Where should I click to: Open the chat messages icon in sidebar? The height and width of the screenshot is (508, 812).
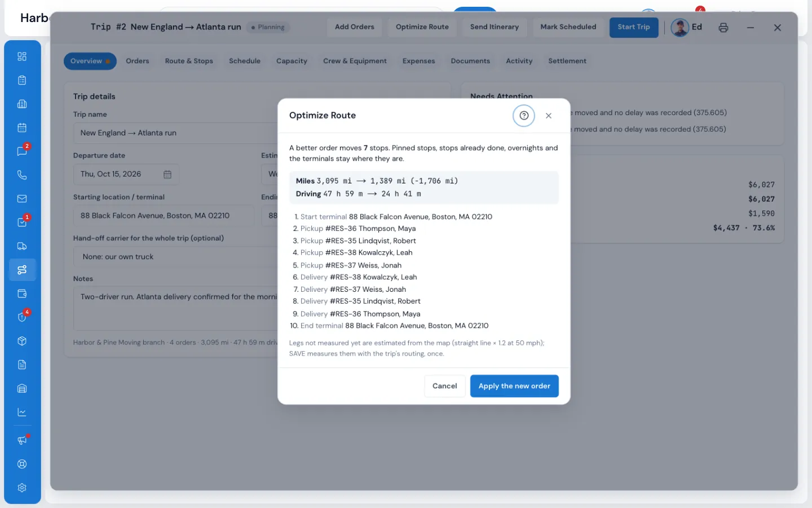pyautogui.click(x=22, y=151)
